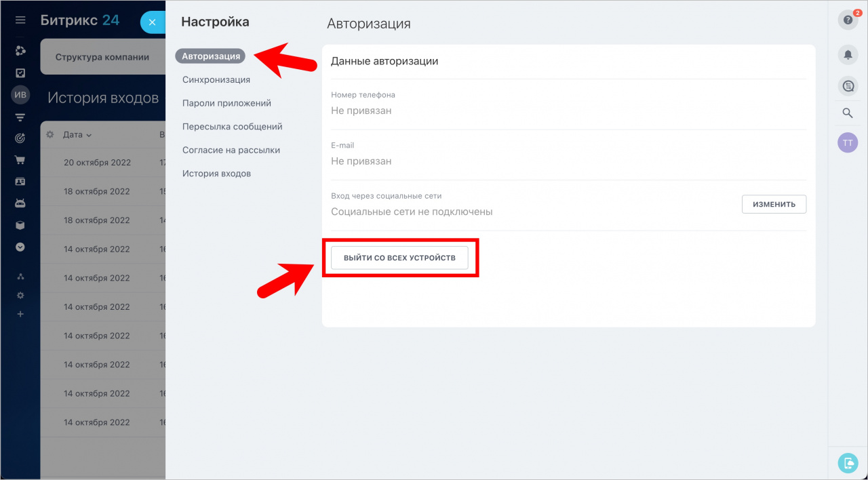Click the shopping cart sidebar icon
Screen dimensions: 868x480
pos(20,160)
